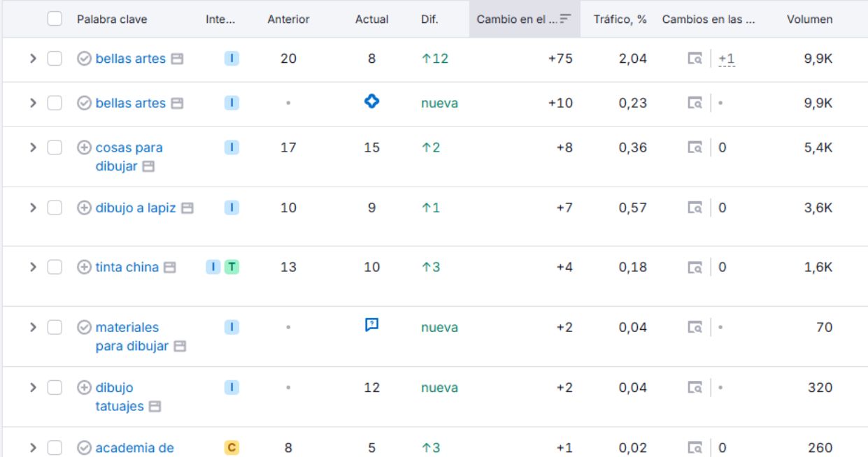Sort by the Volumen column header
This screenshot has height=457, width=868.
coord(809,20)
